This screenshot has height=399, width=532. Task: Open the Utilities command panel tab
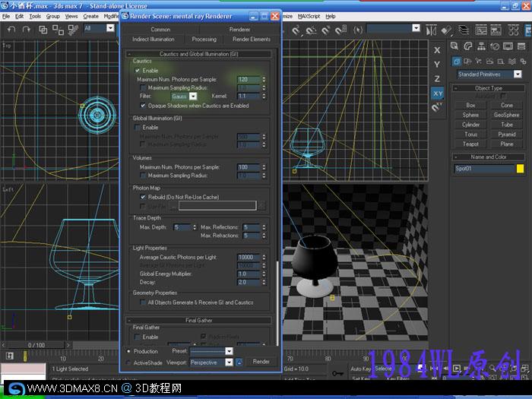[523, 46]
